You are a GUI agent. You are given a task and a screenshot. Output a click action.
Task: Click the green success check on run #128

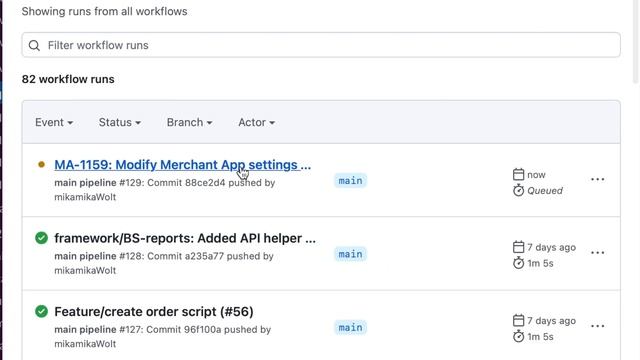coord(41,238)
